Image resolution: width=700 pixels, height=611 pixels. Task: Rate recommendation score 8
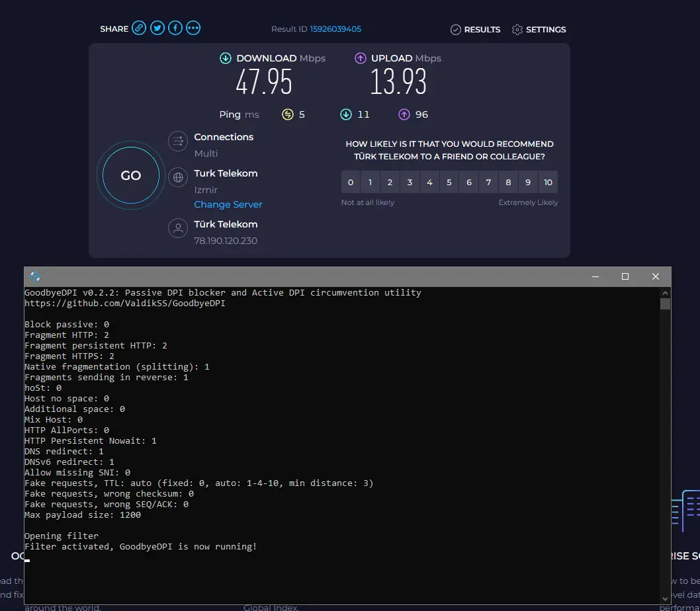[x=508, y=182]
